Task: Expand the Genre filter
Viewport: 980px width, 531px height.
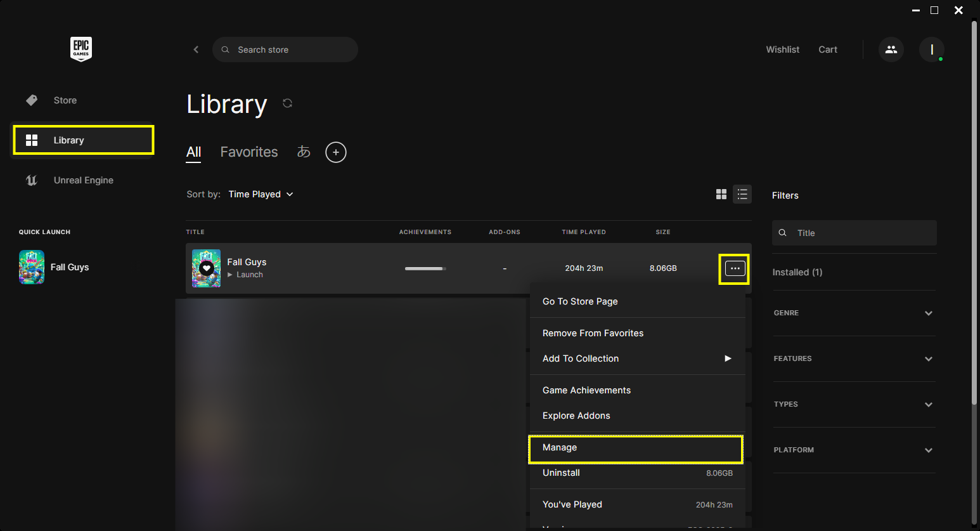Action: tap(854, 313)
